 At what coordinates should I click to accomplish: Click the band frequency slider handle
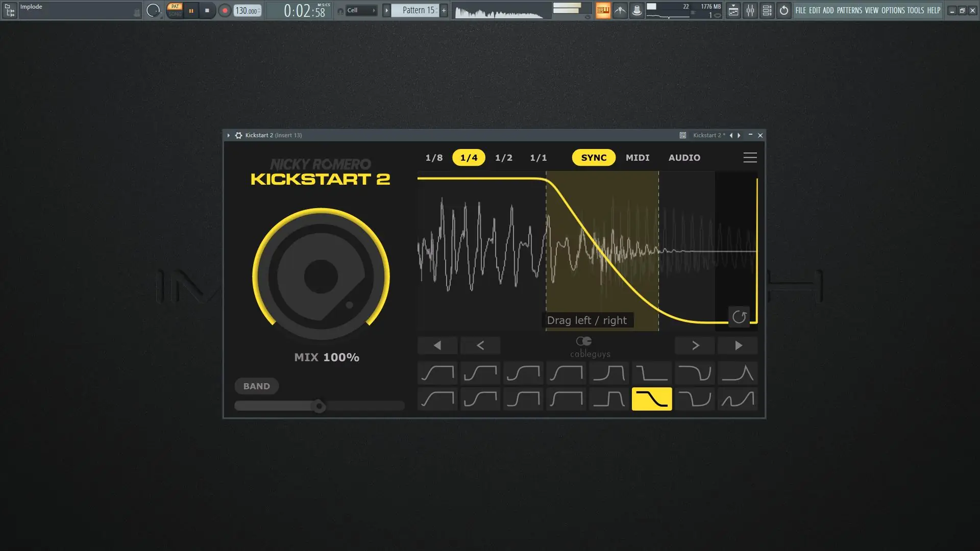[319, 407]
